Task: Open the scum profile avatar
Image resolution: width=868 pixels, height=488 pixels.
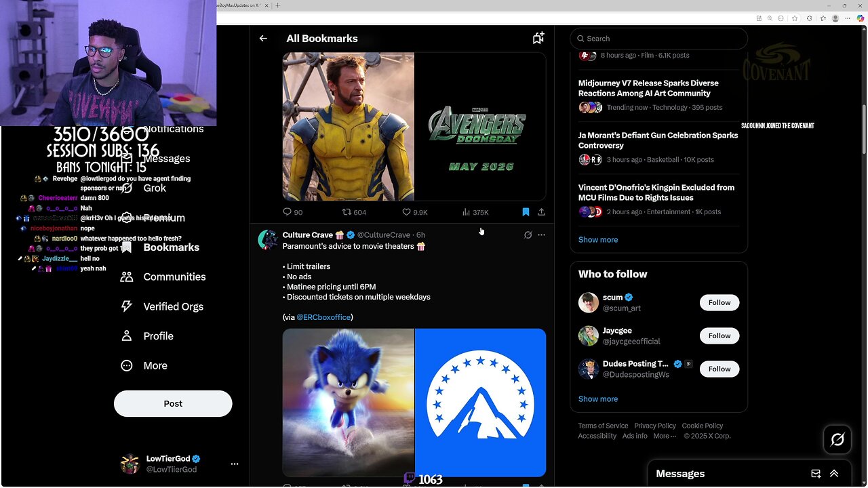Action: coord(589,302)
